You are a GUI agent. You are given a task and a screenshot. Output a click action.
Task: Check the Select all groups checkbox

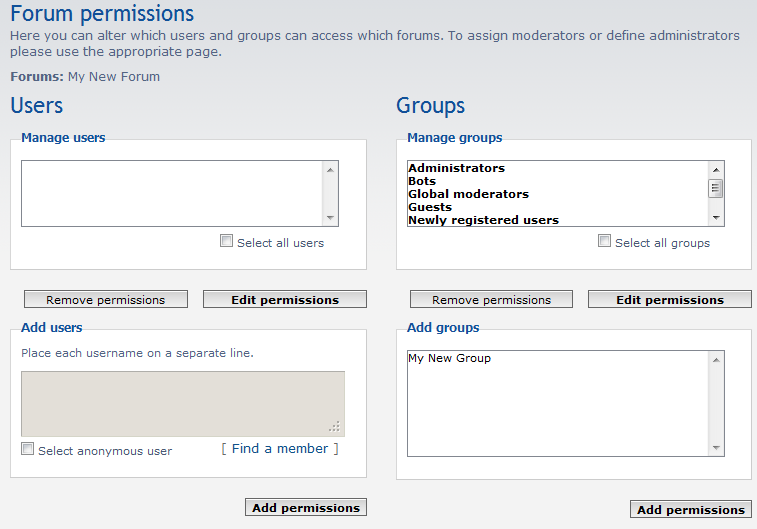tap(604, 241)
